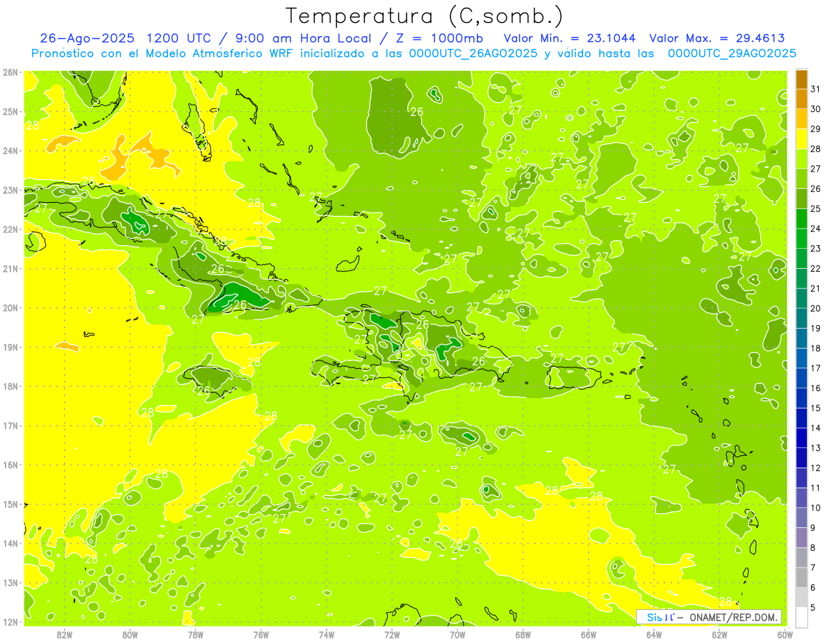Click the colorbar scale number 15
The height and width of the screenshot is (644, 834).
815,408
